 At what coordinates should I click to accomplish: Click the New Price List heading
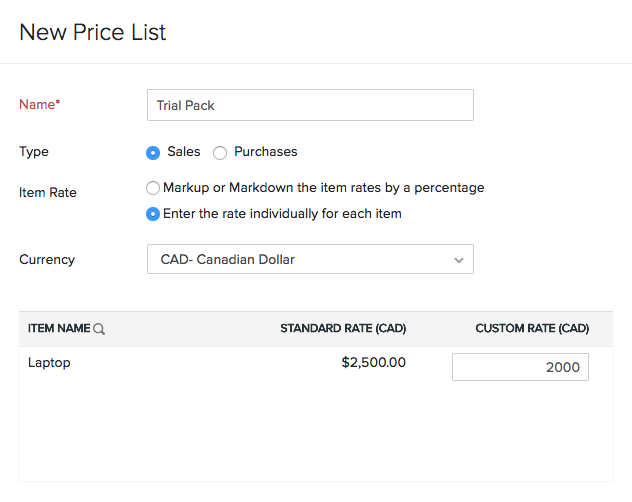pos(93,32)
